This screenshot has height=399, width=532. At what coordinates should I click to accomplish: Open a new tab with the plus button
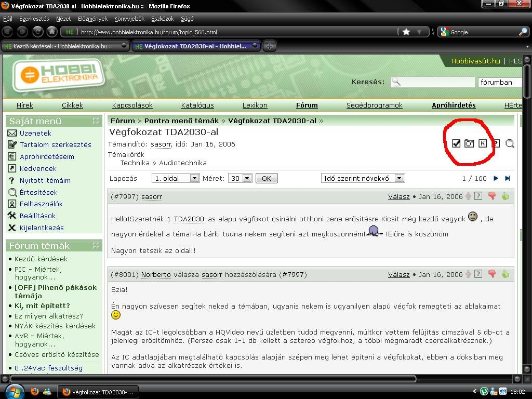(x=270, y=46)
